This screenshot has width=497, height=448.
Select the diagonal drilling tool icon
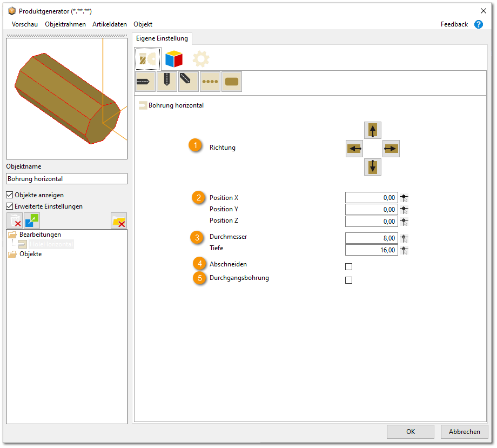point(189,82)
